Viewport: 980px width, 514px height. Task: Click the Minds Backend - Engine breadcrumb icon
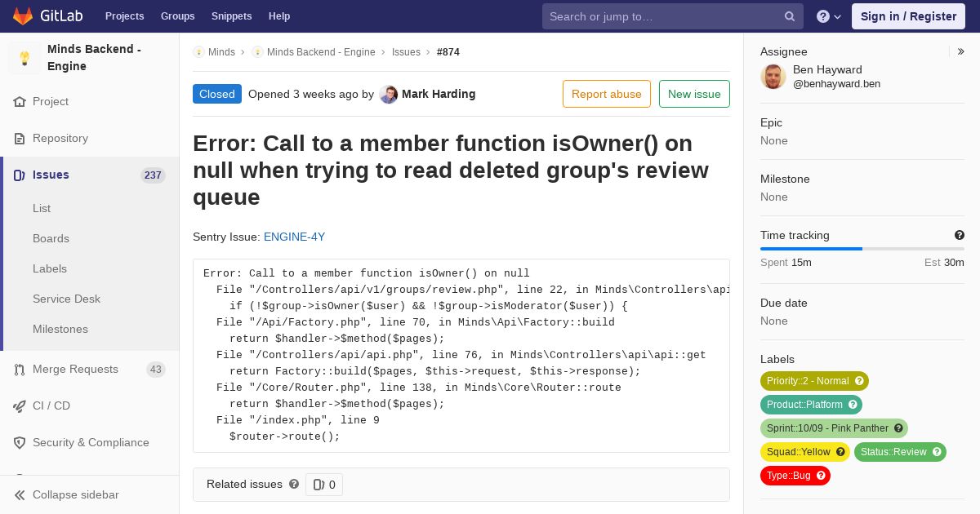(257, 52)
